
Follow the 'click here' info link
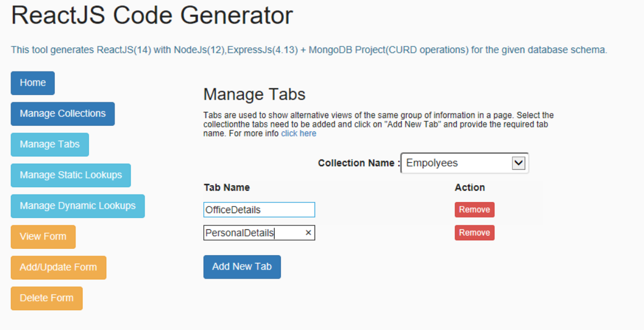[299, 133]
